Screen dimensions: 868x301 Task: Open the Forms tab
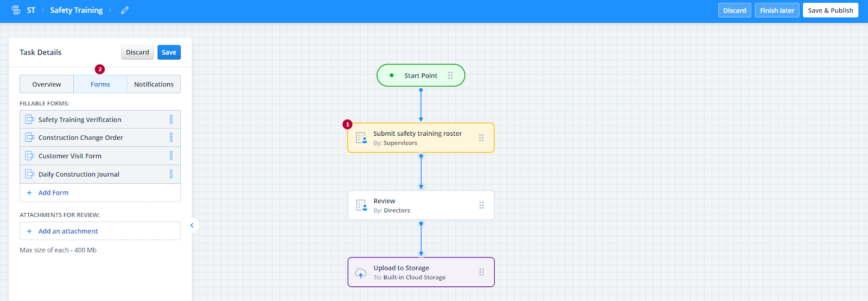coord(100,84)
